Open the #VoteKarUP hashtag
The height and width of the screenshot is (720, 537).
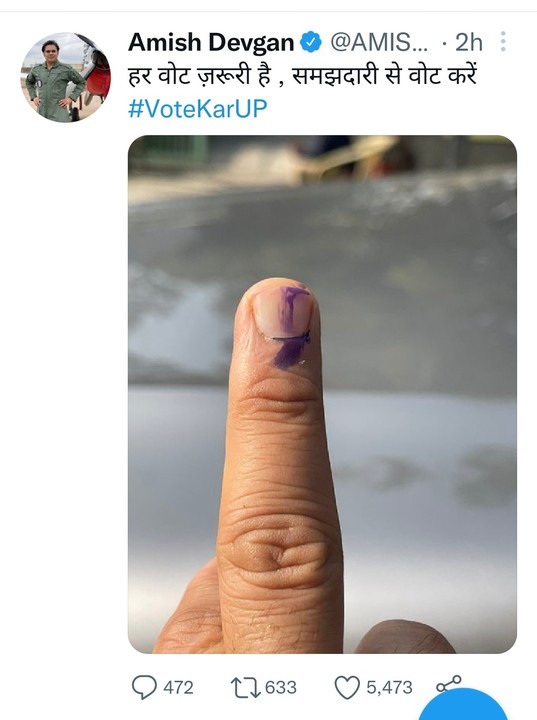(197, 109)
